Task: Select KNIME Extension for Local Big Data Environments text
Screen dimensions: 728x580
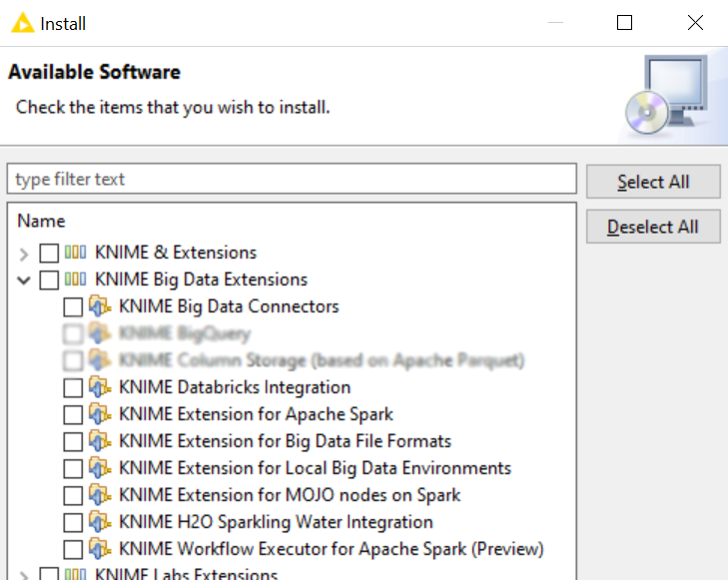Action: click(315, 468)
